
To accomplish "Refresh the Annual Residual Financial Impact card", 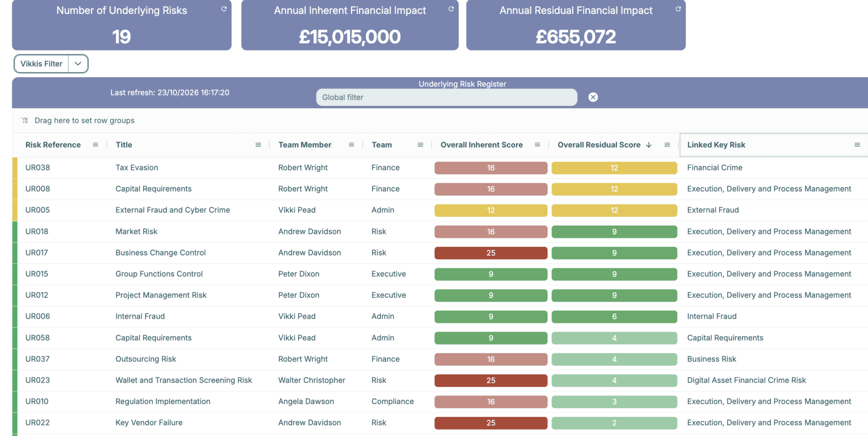I will tap(678, 9).
